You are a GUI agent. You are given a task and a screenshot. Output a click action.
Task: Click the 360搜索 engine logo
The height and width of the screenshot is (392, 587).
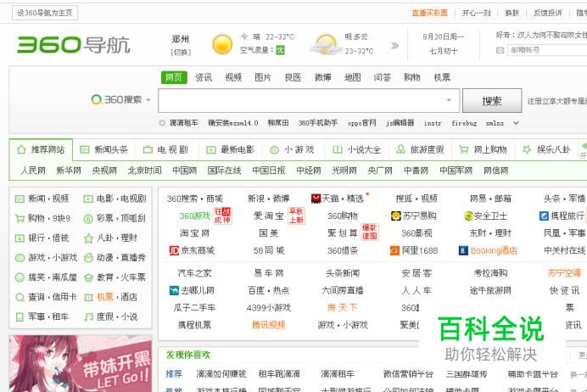(116, 99)
